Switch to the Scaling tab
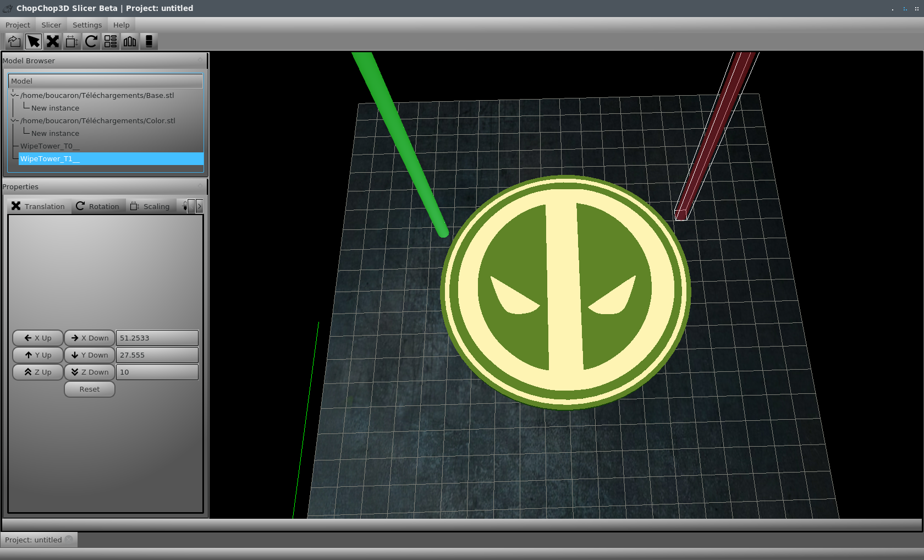Screen dimensions: 924x560 tap(151, 206)
